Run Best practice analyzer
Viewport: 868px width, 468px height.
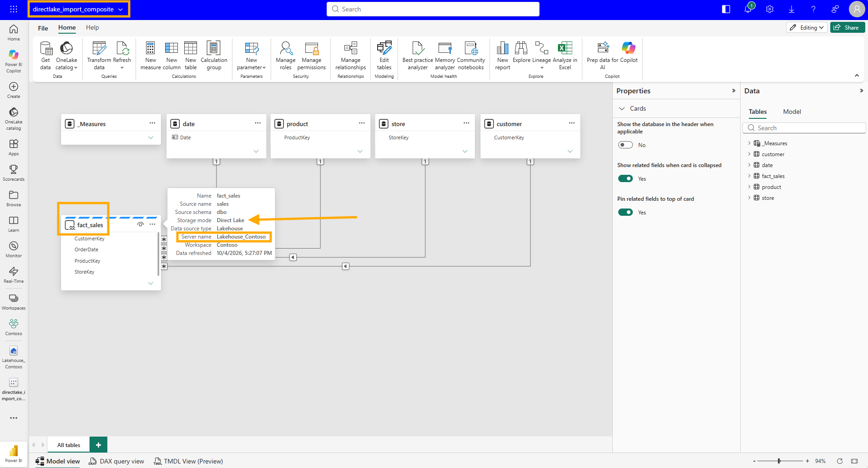click(418, 56)
